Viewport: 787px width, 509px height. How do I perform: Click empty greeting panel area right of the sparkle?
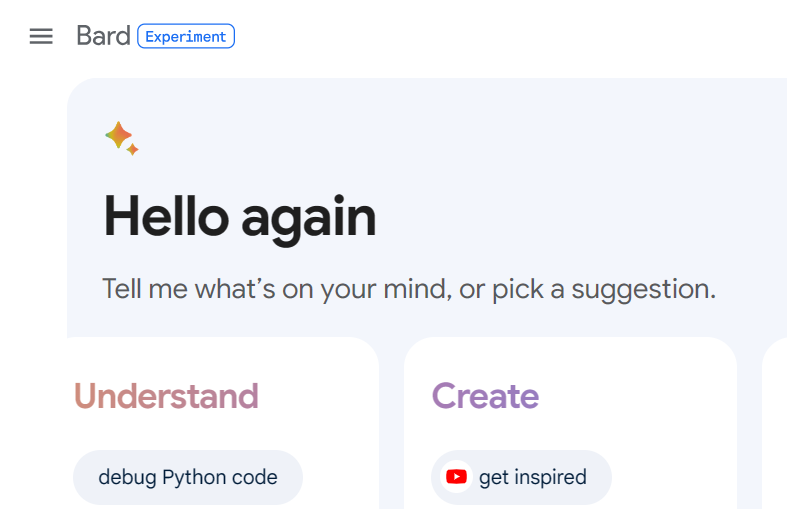pyautogui.click(x=452, y=138)
